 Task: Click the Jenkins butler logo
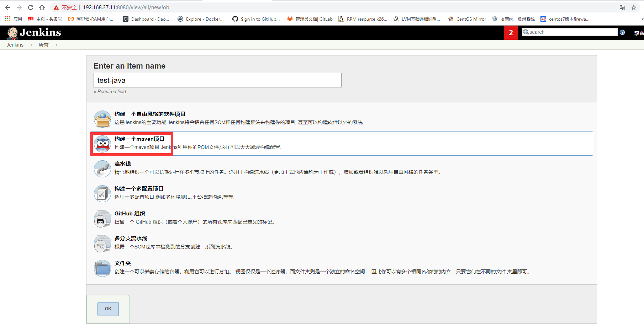point(12,33)
